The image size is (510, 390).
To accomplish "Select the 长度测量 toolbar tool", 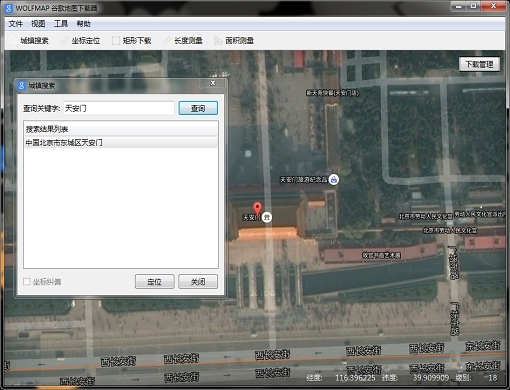I will coord(183,41).
